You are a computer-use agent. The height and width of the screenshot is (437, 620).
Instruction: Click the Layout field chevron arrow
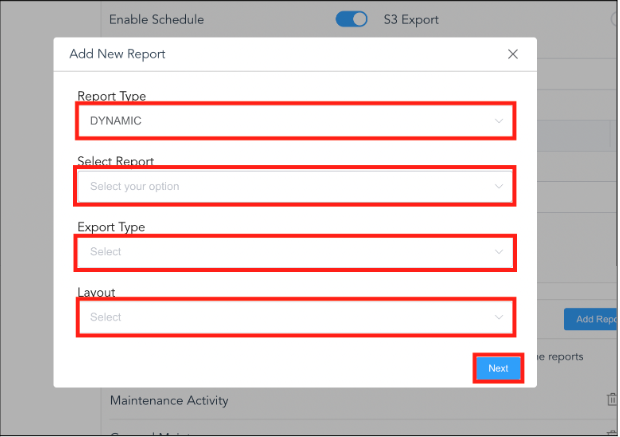(x=499, y=317)
